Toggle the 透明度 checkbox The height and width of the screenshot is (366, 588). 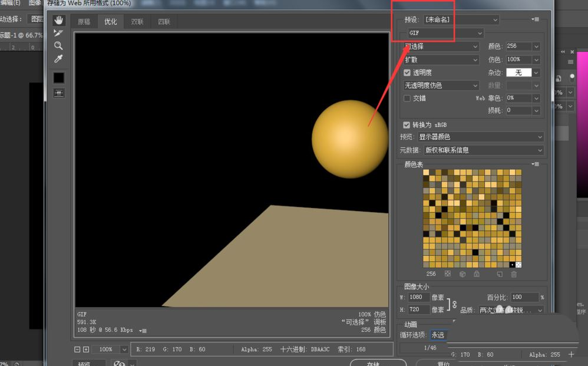pyautogui.click(x=407, y=72)
